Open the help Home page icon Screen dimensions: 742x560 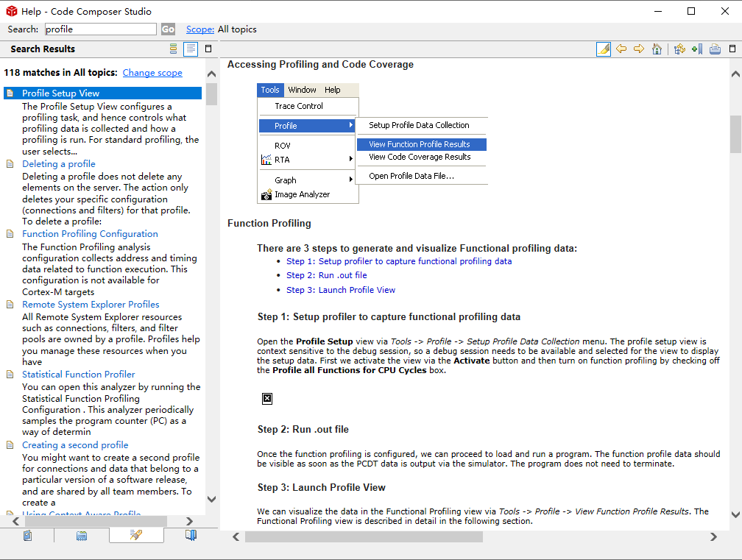657,49
